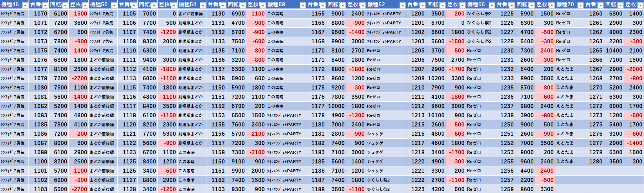Image resolution: width=644 pixels, height=193 pixels.
Task: Click the Reゼロ cell beside 1223
Action: coord(481,189)
